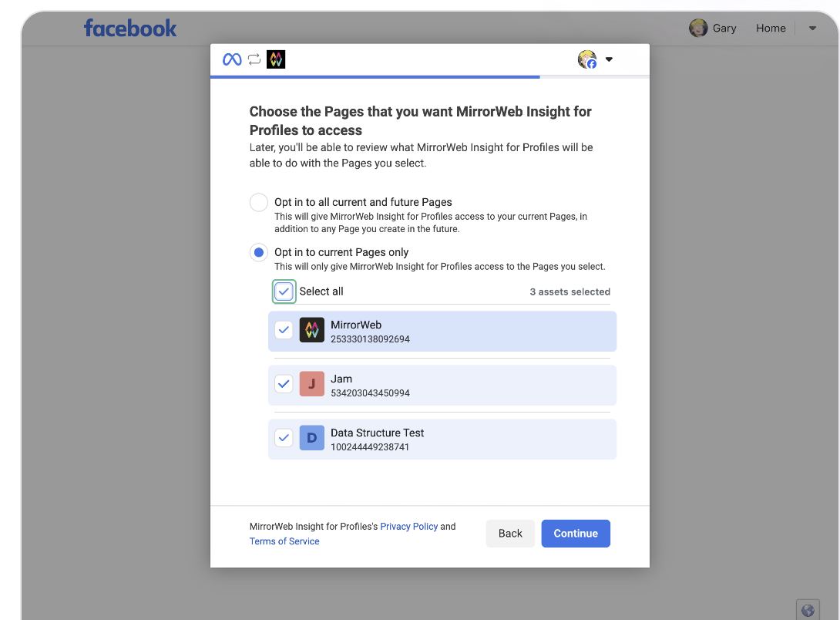Click the dialog progress bar
Screen dimensions: 840x620
[x=430, y=77]
